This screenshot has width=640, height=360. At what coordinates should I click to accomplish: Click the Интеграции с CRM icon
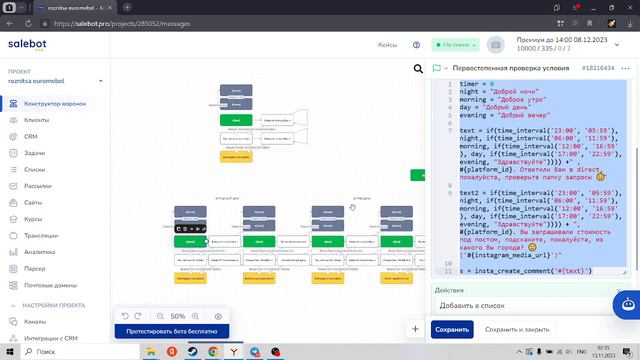(x=13, y=338)
